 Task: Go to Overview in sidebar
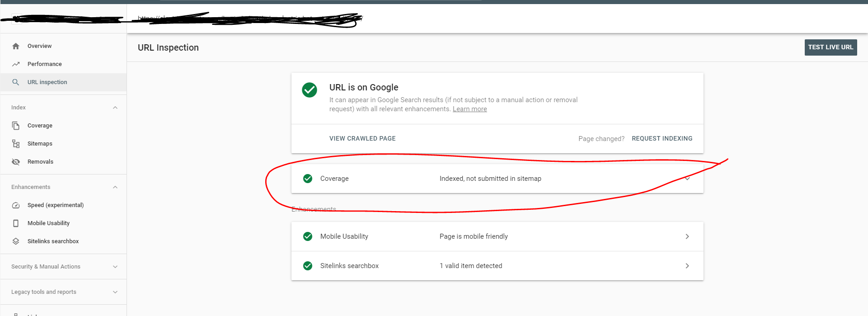(x=63, y=46)
